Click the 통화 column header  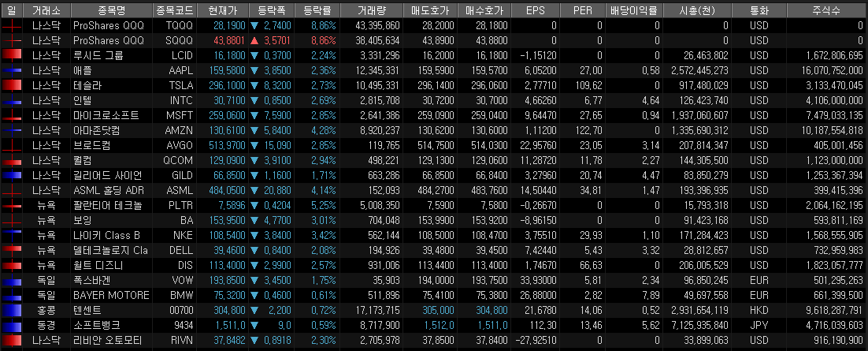click(x=759, y=9)
